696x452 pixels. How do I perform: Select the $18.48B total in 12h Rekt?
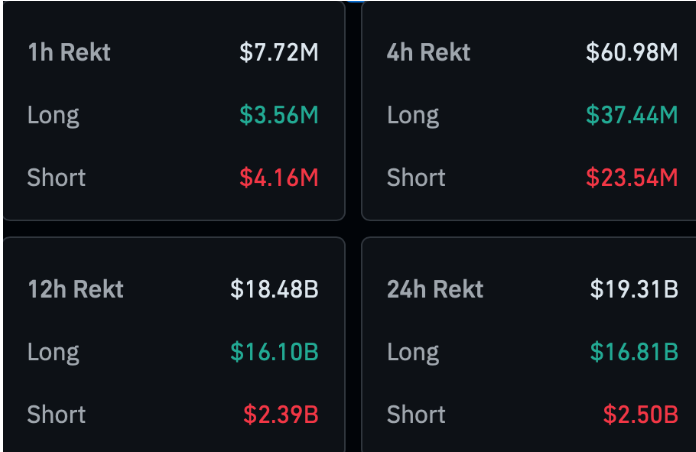274,289
